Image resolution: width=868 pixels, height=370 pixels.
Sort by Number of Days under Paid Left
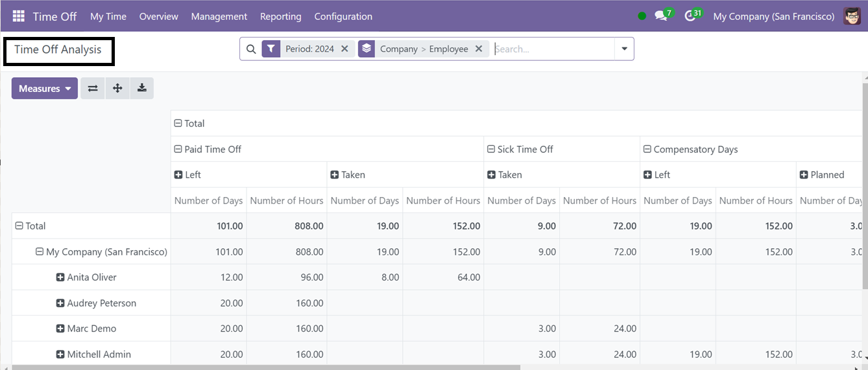point(208,200)
